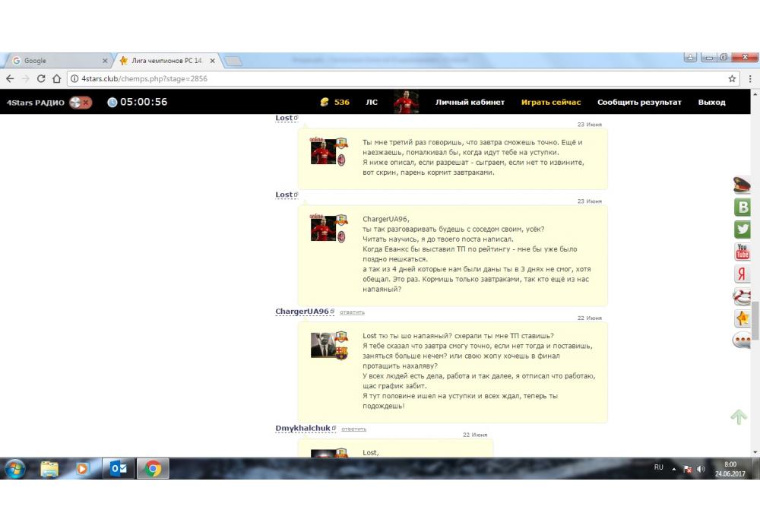Reply to ChargerUA96 via ответить link

click(352, 312)
